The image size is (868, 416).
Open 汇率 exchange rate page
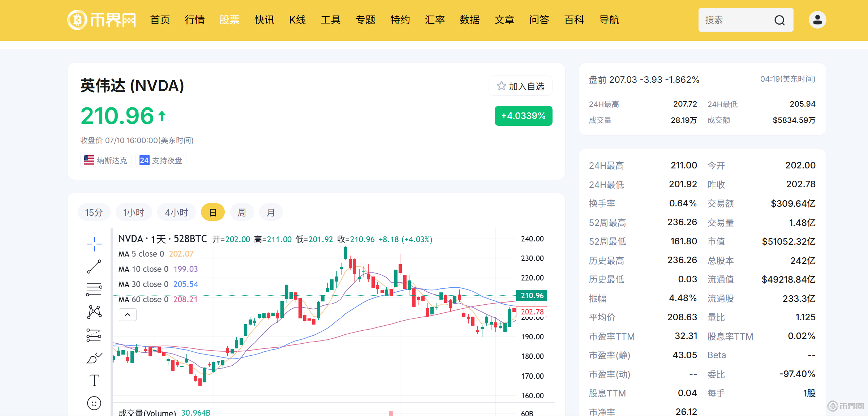click(x=435, y=20)
